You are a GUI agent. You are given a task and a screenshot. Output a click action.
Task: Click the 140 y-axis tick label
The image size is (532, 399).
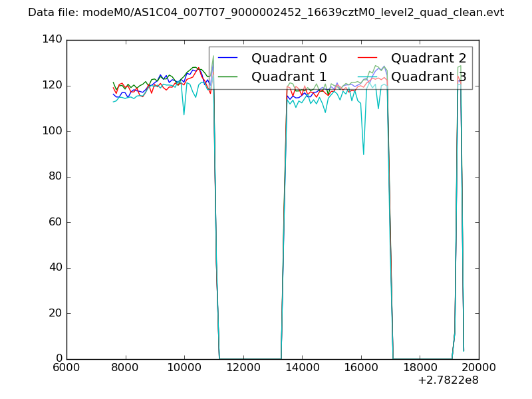point(52,40)
